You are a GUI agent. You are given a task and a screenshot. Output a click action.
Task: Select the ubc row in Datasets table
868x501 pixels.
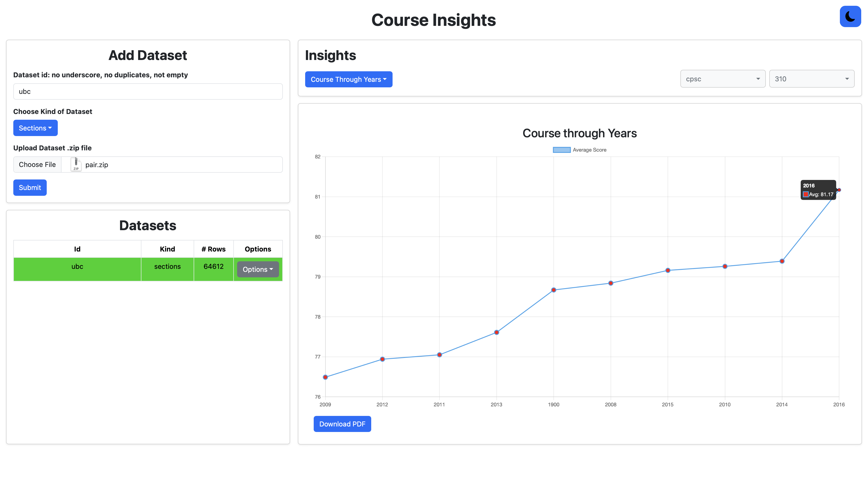tap(77, 267)
